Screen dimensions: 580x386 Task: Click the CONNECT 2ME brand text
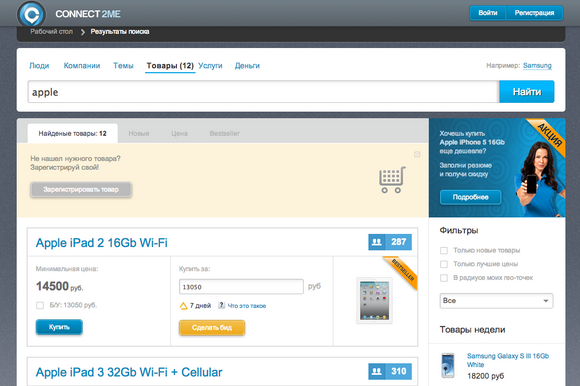click(88, 14)
